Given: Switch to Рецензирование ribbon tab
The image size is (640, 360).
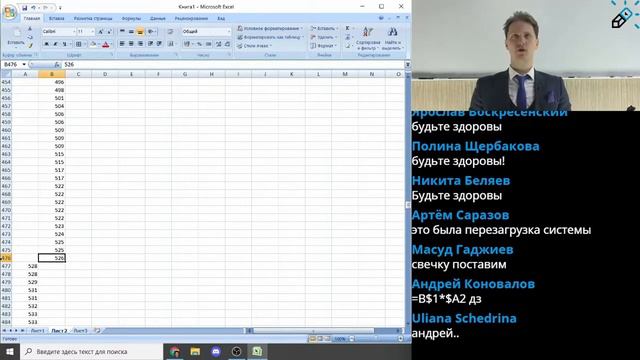Looking at the screenshot, I should pos(191,18).
